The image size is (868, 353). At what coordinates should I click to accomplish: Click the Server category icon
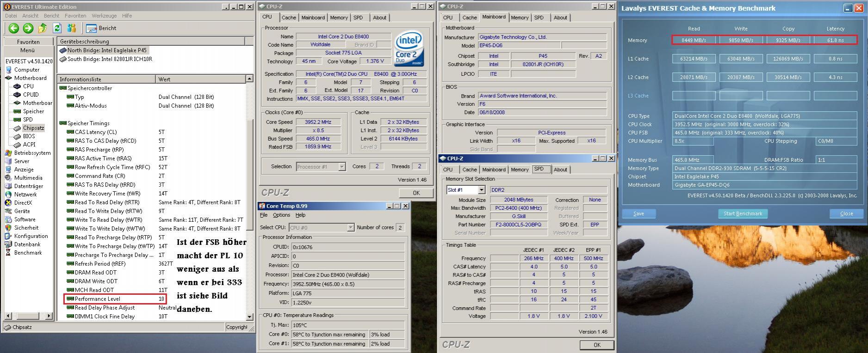point(8,161)
